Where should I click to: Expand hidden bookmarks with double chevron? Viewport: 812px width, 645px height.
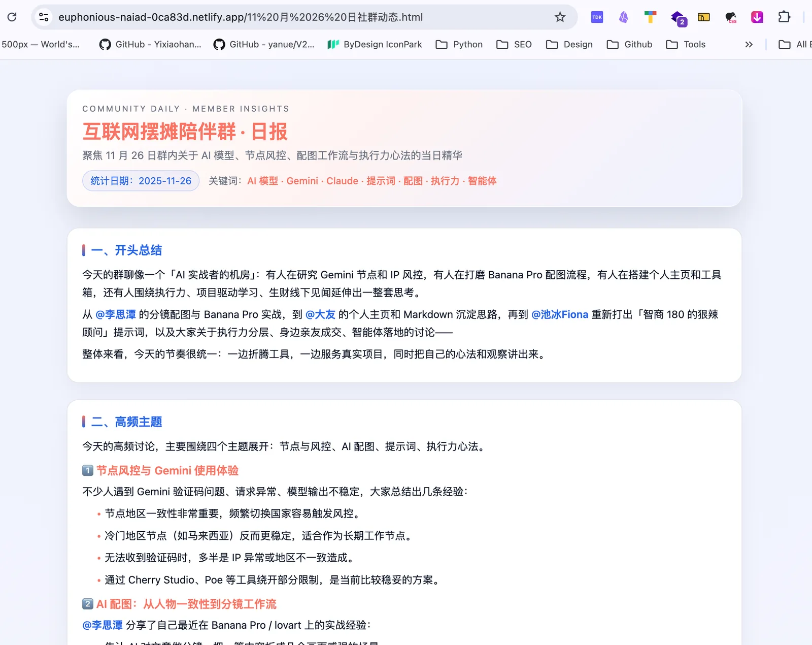click(x=749, y=45)
